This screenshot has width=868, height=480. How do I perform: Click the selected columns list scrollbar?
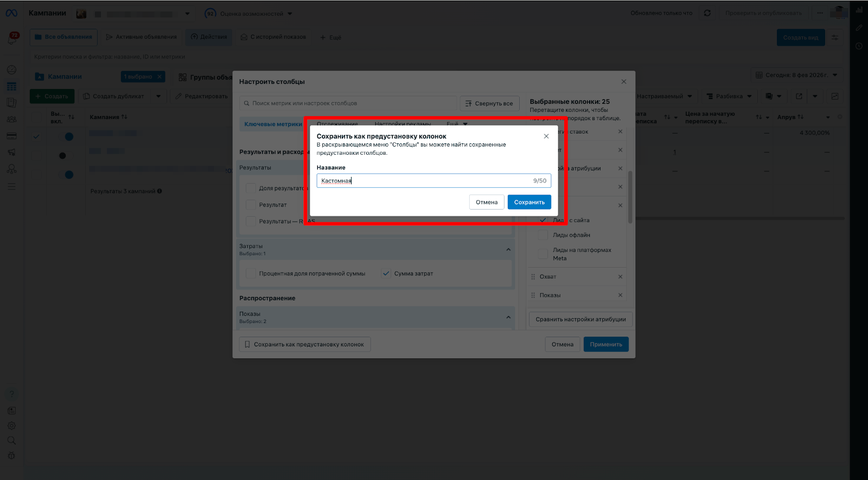coord(630,197)
